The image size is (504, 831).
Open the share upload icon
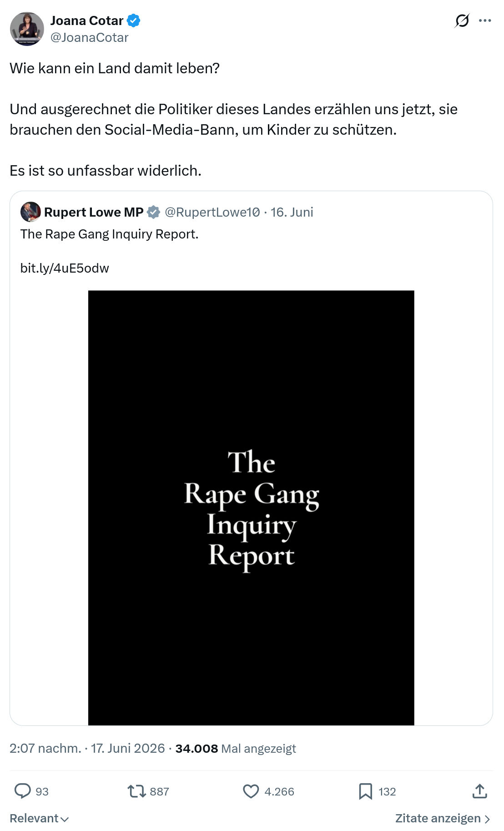click(x=479, y=791)
